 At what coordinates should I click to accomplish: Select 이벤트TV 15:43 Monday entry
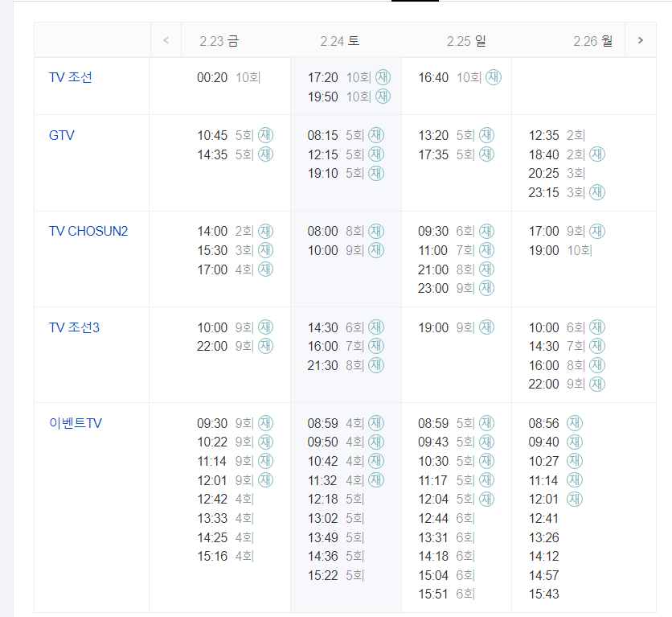pyautogui.click(x=543, y=594)
